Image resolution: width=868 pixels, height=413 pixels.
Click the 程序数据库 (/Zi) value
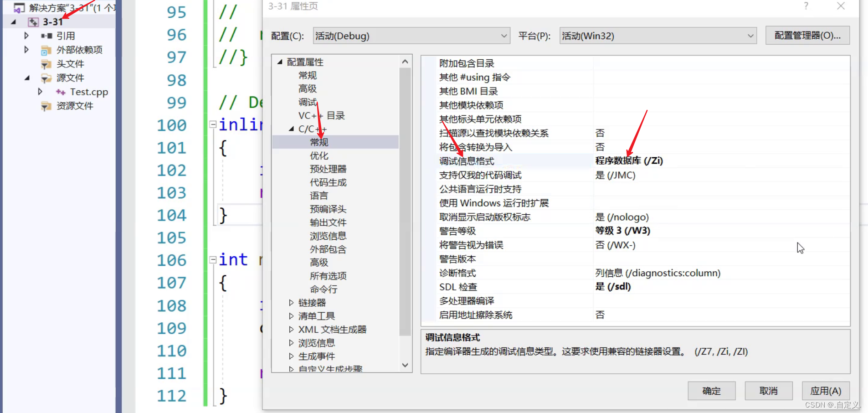click(x=629, y=160)
